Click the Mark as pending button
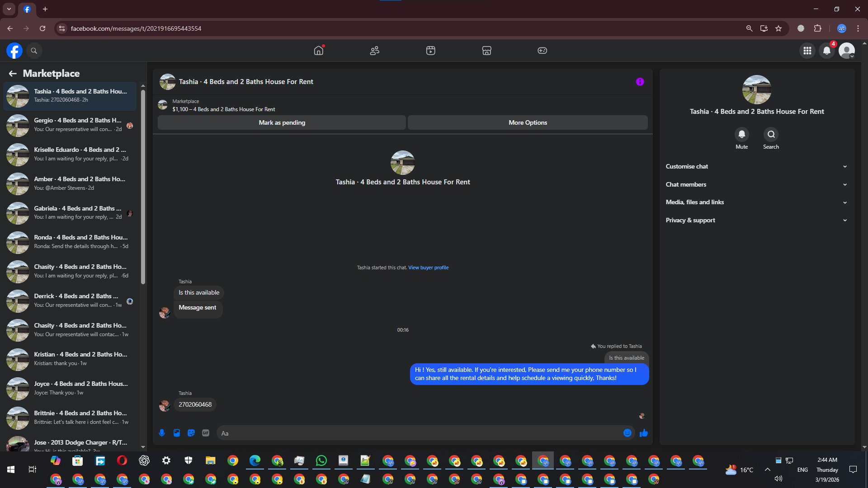This screenshot has height=488, width=868. click(x=282, y=122)
